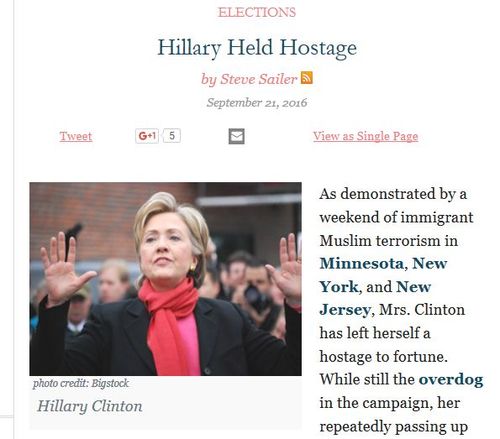The height and width of the screenshot is (439, 500).
Task: Click the Google +1 button
Action: click(147, 136)
